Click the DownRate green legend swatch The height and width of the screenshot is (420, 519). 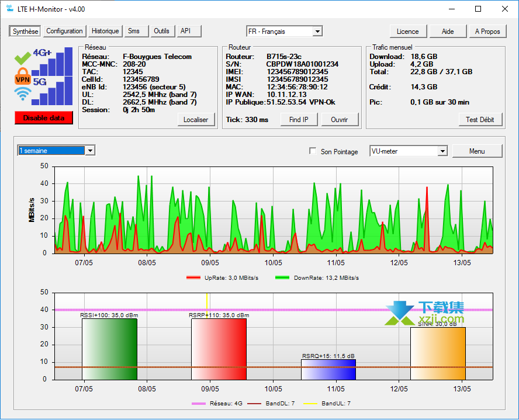[x=282, y=278]
